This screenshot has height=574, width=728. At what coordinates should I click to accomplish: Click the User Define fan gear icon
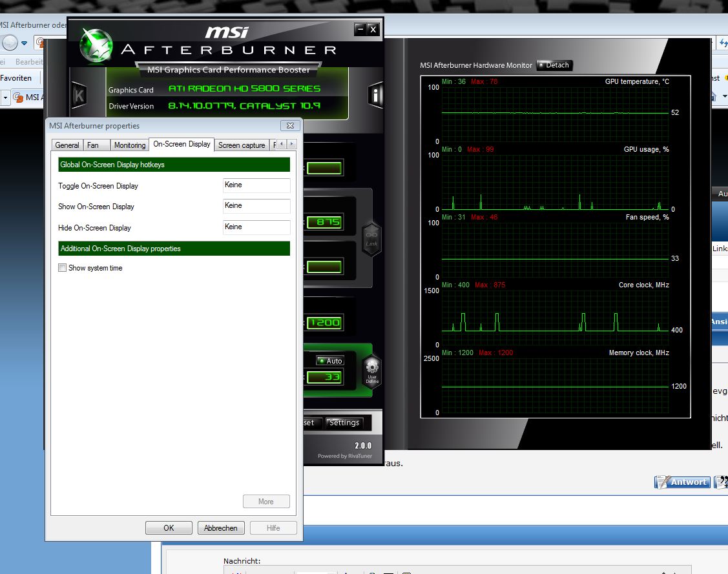(x=372, y=371)
